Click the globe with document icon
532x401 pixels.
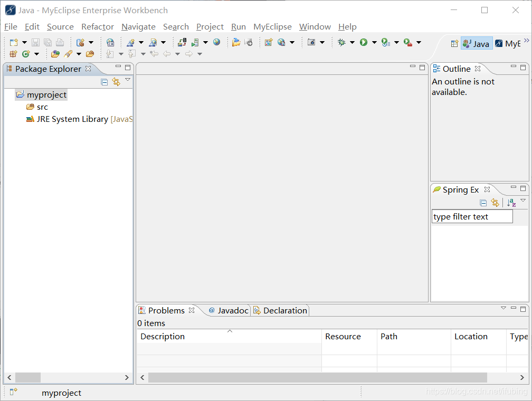[x=281, y=42]
